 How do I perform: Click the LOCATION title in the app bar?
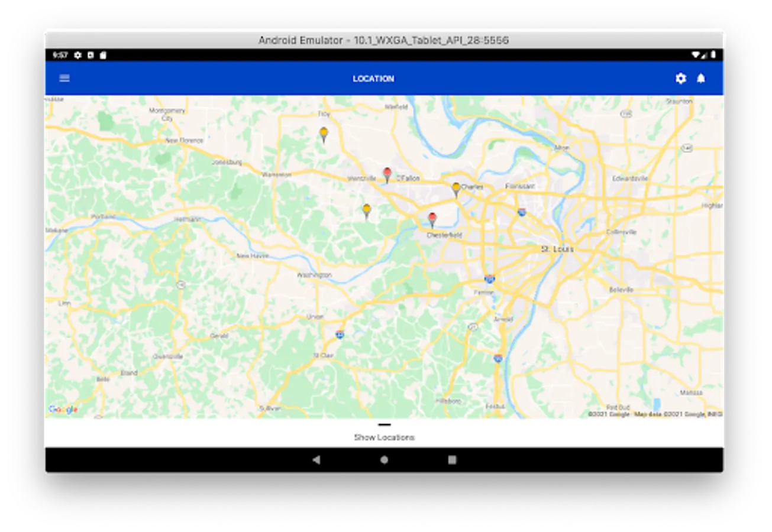pos(373,79)
